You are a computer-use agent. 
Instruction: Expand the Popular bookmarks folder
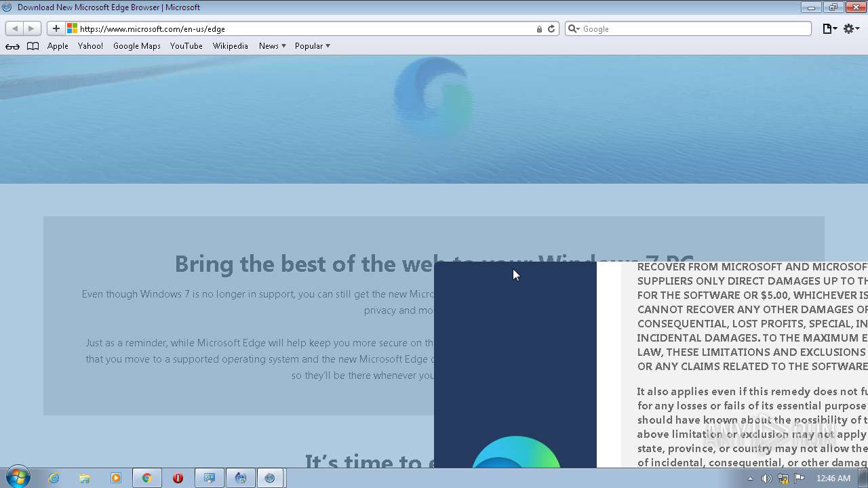coord(312,46)
